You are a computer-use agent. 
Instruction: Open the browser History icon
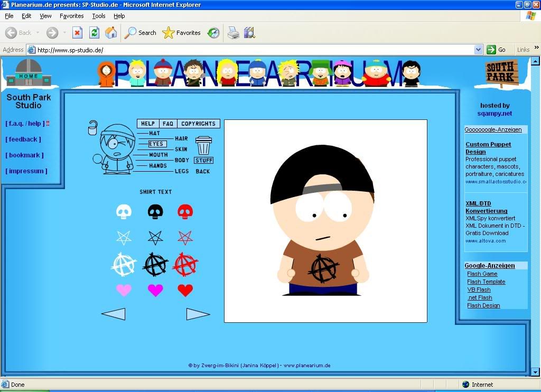pos(213,33)
